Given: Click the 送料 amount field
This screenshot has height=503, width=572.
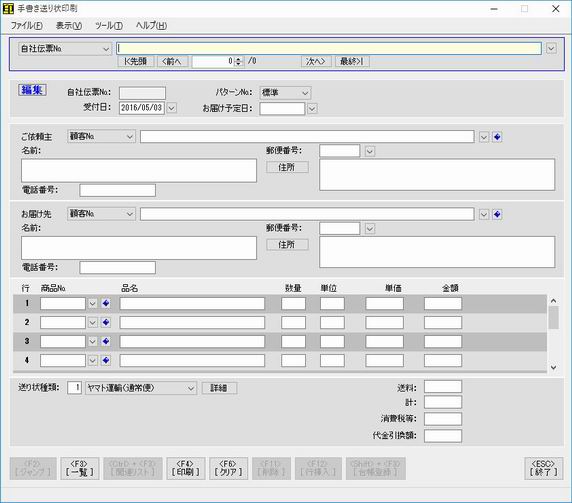Looking at the screenshot, I should [x=443, y=387].
